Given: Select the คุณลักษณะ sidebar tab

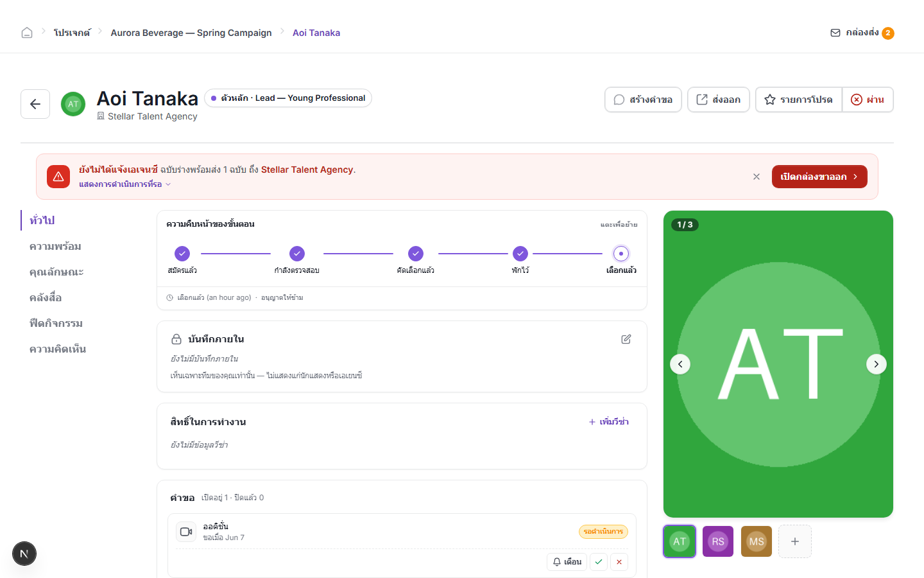Looking at the screenshot, I should click(56, 272).
